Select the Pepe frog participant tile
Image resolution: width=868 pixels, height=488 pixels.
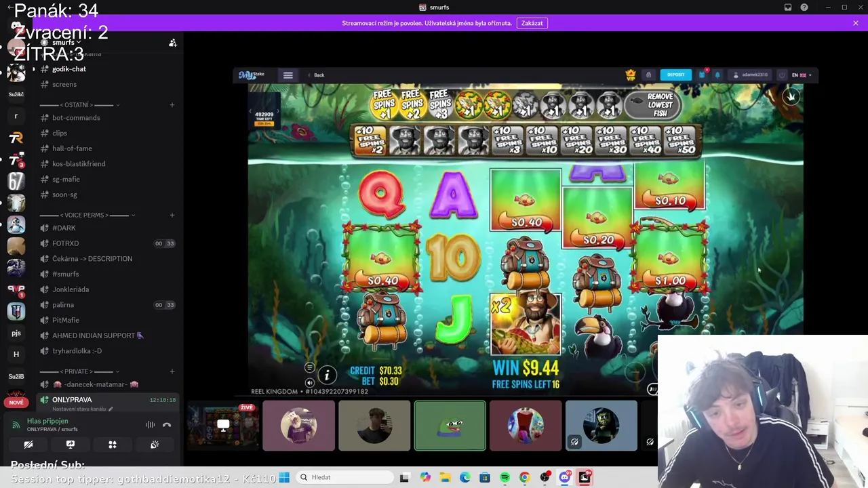[450, 426]
